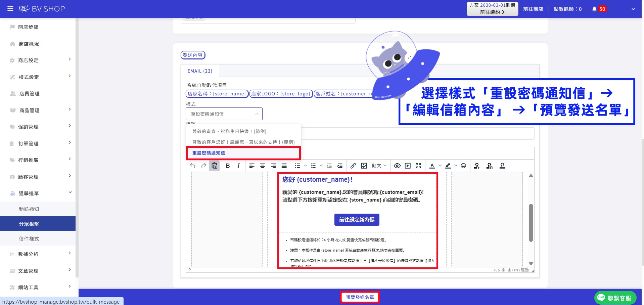Insert the 店家名稱 {store_name} placeholder tag
This screenshot has height=305, width=644.
point(217,94)
